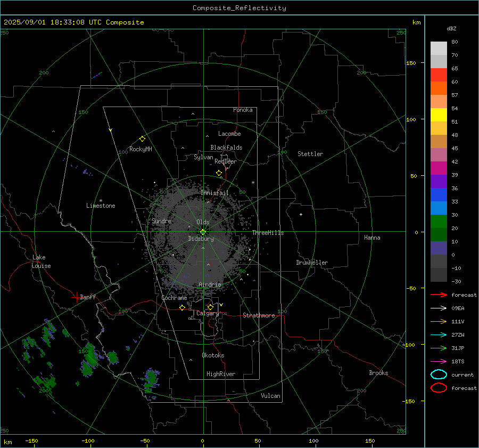Click the yellow diamond marker below RedDeer

pyautogui.click(x=219, y=173)
